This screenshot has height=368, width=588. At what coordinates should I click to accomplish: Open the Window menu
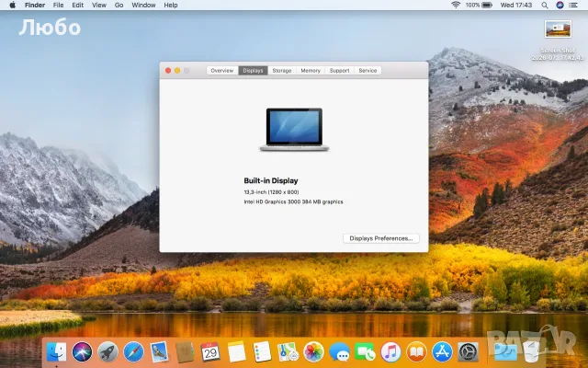(x=143, y=5)
